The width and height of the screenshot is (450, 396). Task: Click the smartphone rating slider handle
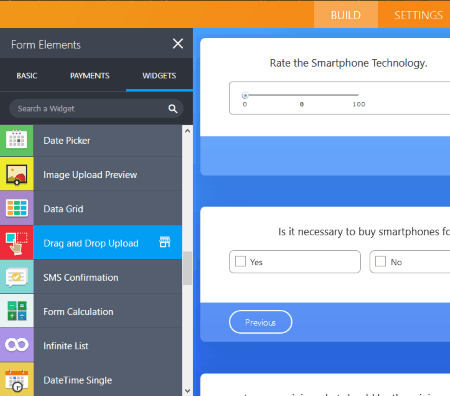(x=245, y=96)
